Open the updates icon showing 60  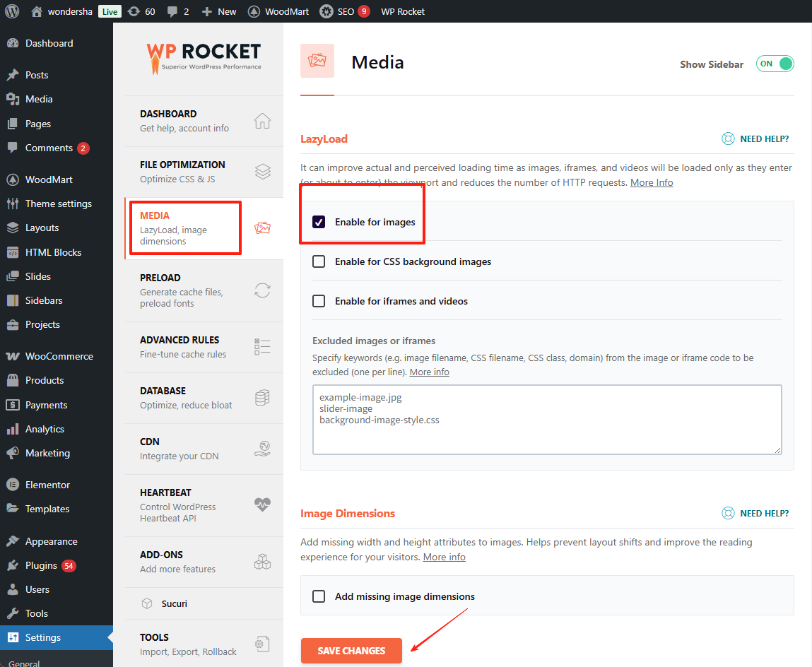click(x=134, y=11)
